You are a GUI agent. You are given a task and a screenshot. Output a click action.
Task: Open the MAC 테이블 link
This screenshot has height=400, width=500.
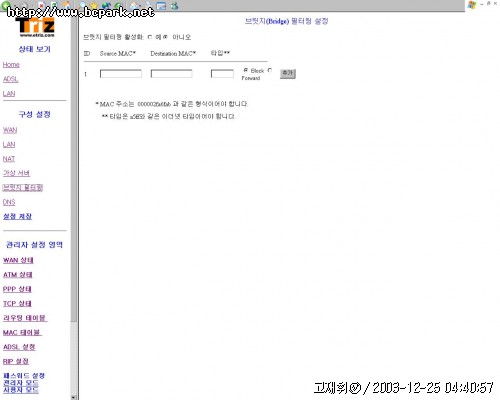point(22,332)
